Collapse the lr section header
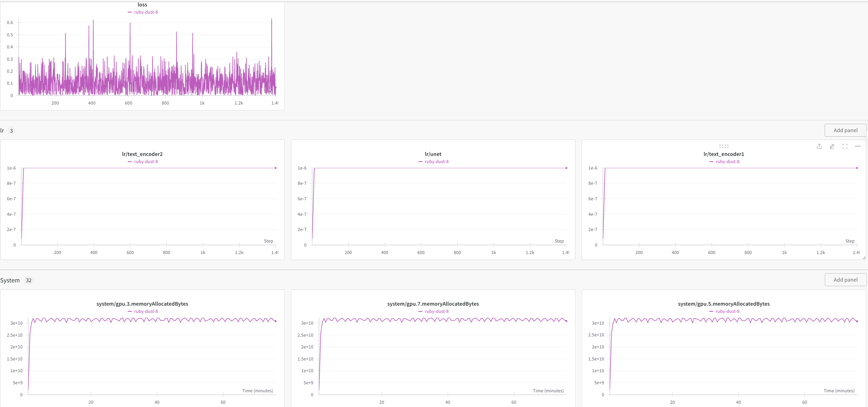 pos(2,130)
